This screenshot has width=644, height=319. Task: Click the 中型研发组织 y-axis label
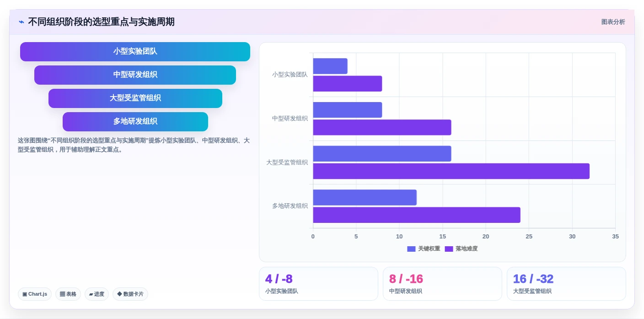click(290, 119)
